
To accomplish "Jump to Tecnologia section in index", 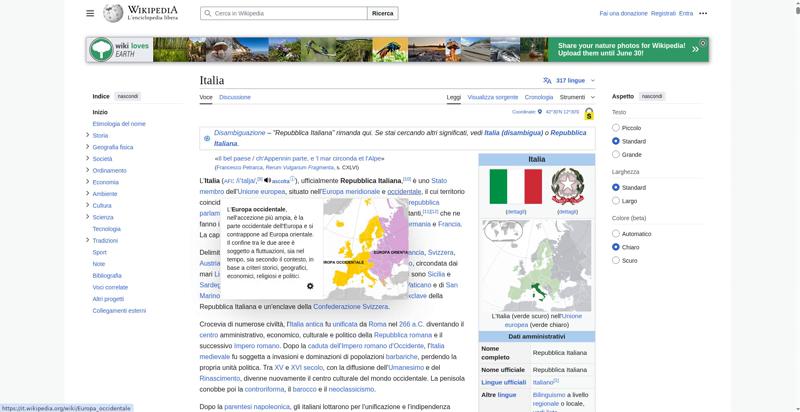I will point(107,229).
